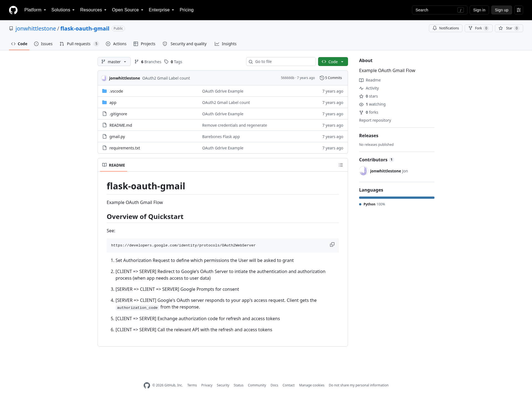Expand the Solutions dropdown
The width and height of the screenshot is (532, 400).
click(63, 10)
